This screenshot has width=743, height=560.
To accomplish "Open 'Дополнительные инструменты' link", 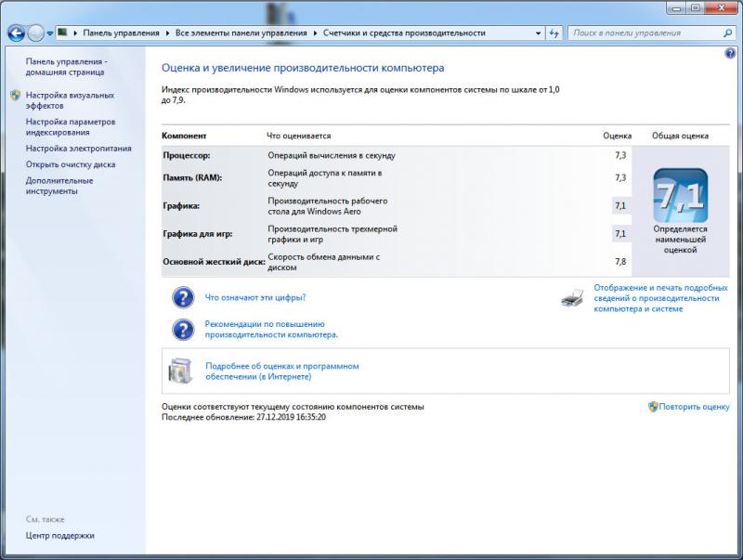I will (59, 186).
